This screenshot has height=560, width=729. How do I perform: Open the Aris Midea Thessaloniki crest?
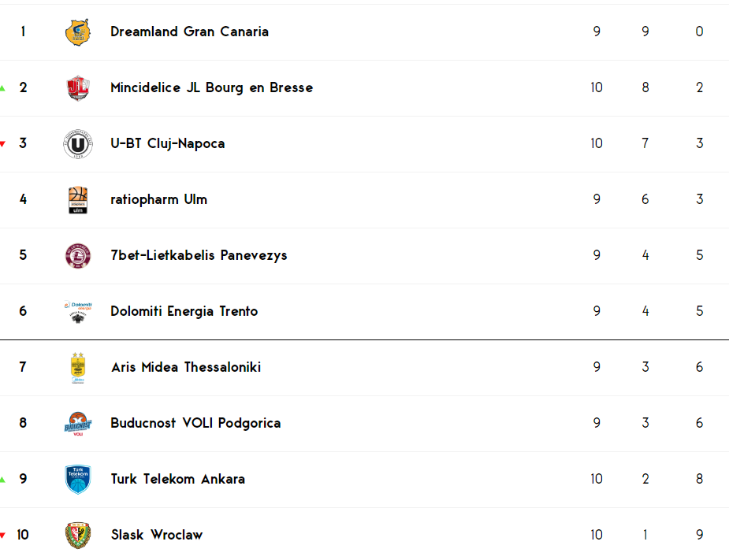[78, 368]
